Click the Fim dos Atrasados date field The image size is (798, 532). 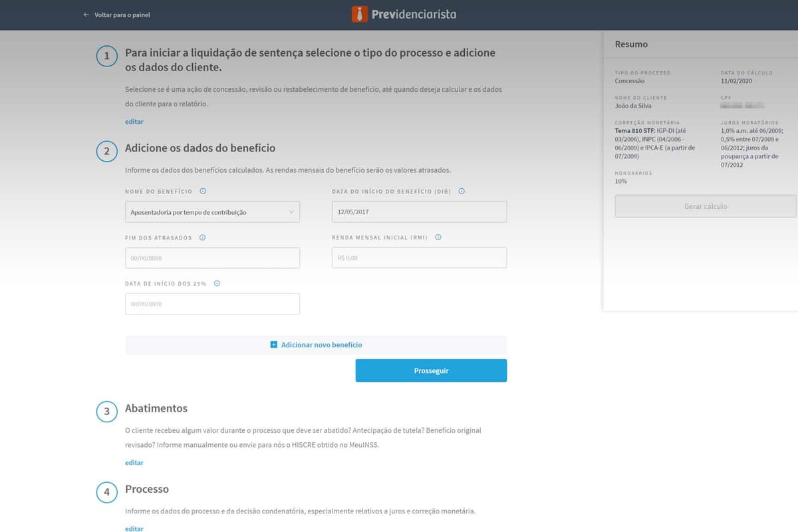coord(212,257)
